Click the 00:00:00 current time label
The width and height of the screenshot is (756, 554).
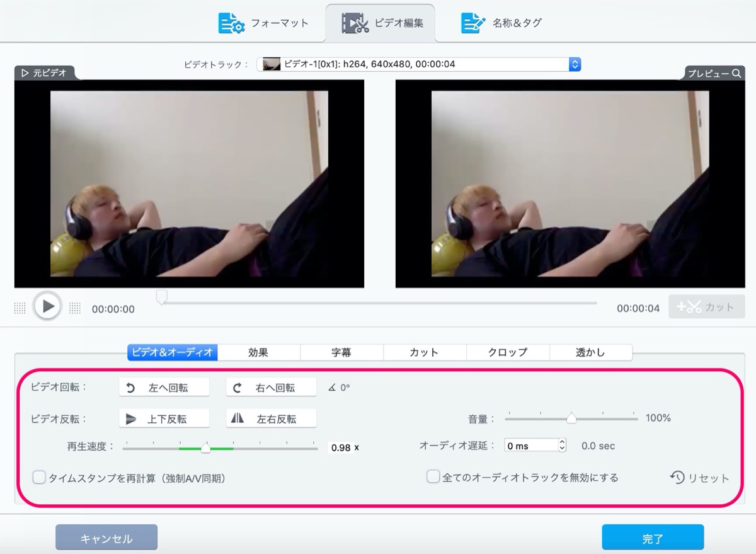click(113, 309)
